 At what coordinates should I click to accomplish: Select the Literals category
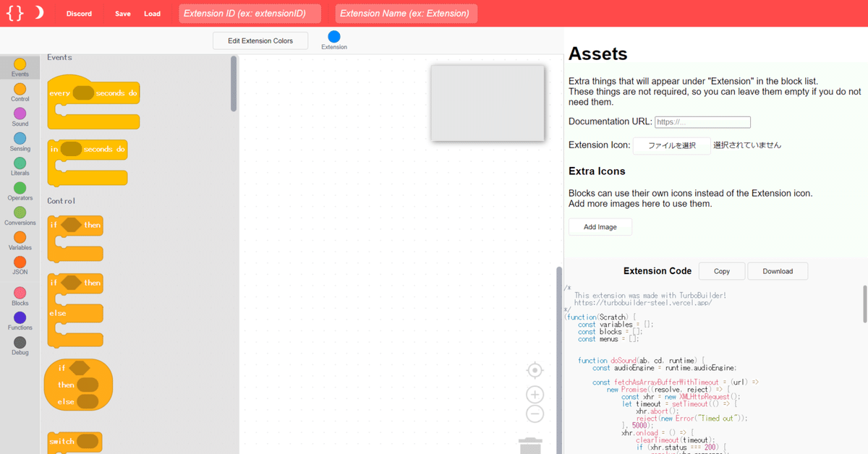(20, 167)
